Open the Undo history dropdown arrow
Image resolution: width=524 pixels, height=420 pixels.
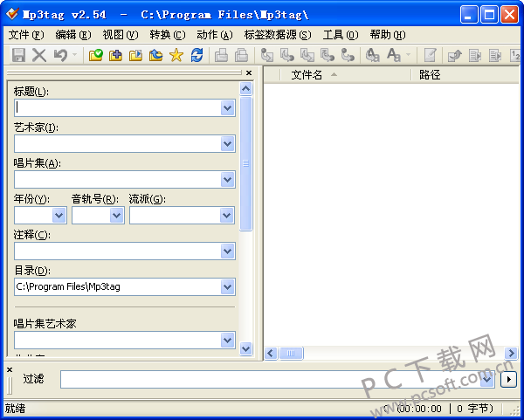coord(74,55)
